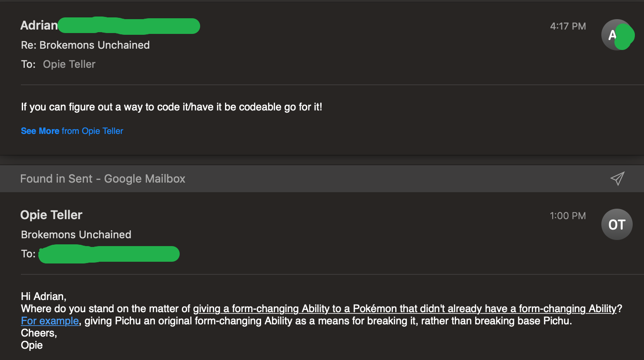Click the Opie Teller sender name heading
The image size is (644, 360).
click(51, 215)
